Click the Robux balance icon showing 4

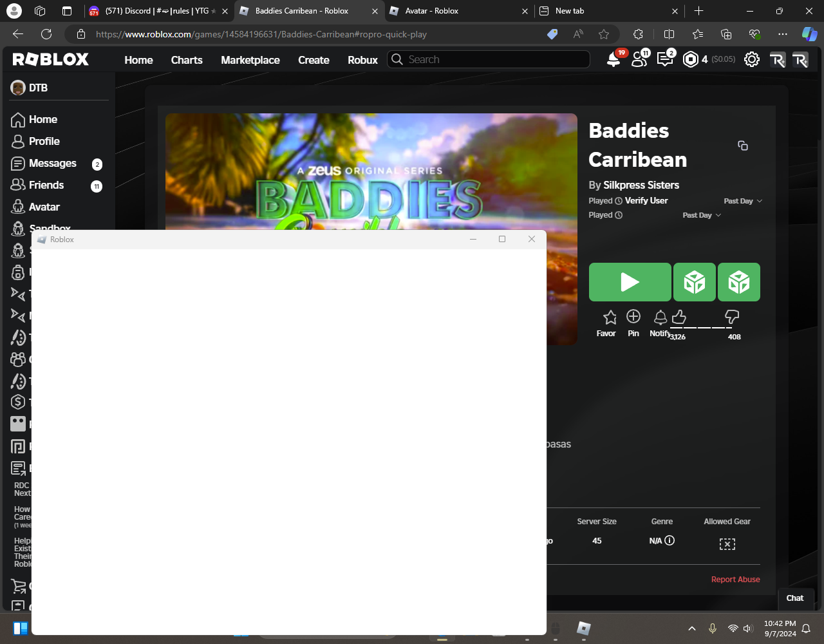tap(691, 59)
